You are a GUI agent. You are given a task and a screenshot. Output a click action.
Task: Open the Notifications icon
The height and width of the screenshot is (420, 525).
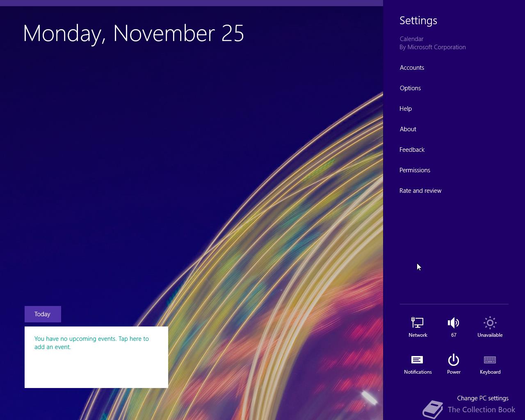(418, 364)
